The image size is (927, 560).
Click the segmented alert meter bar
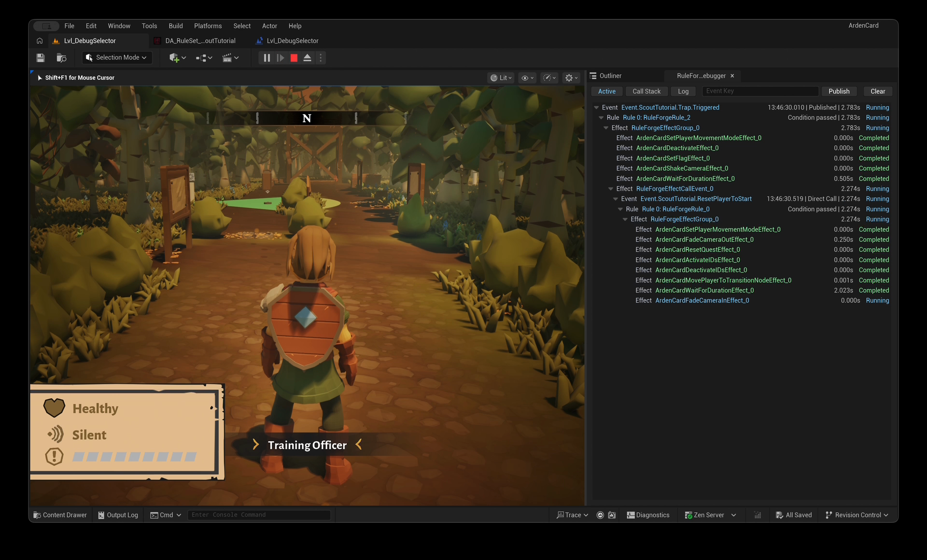coord(134,457)
